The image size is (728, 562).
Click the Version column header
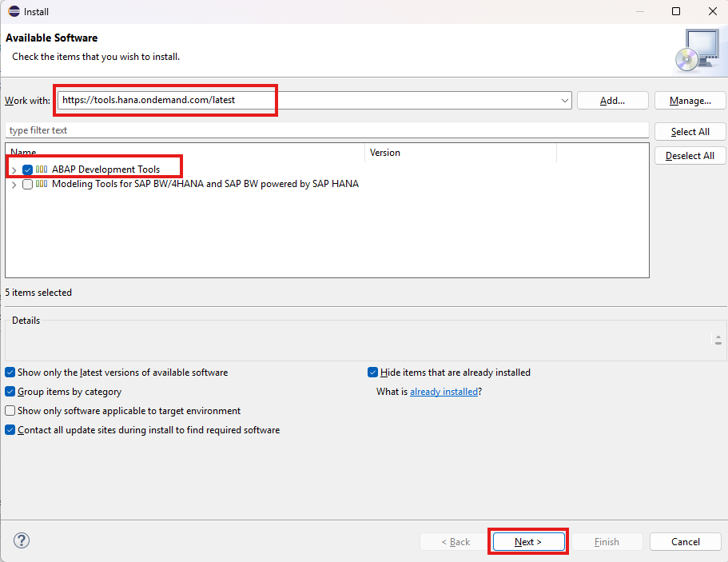(460, 153)
